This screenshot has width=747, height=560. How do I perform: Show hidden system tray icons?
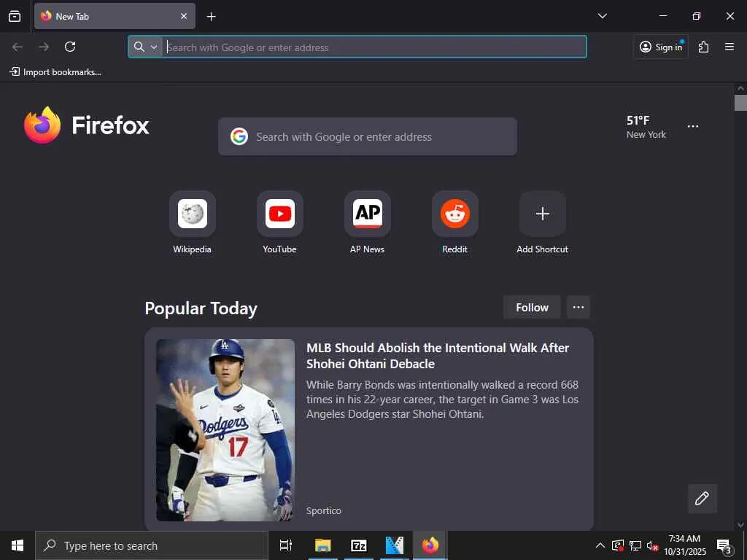(x=600, y=545)
